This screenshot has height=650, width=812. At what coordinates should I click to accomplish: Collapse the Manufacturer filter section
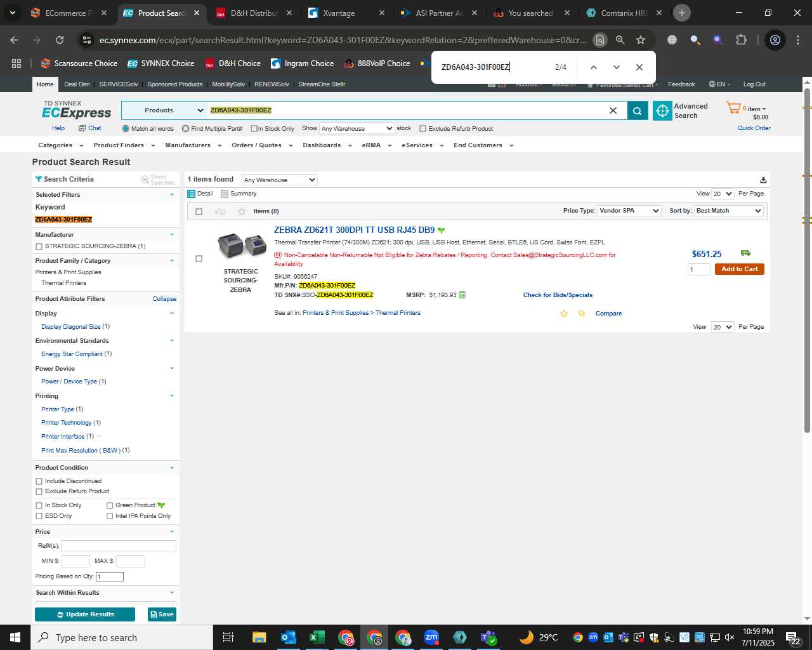[x=171, y=235]
